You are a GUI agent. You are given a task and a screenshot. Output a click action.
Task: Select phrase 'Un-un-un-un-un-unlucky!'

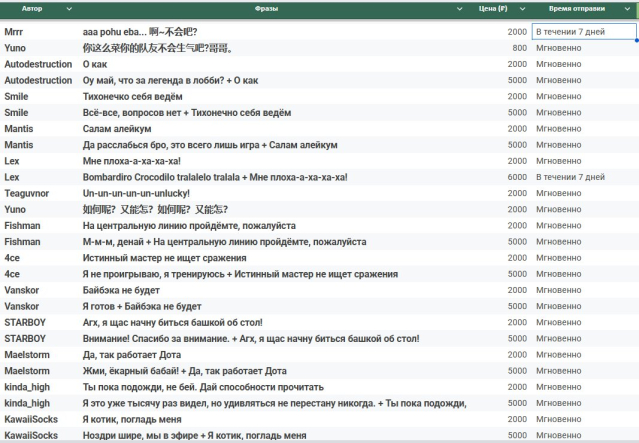136,194
